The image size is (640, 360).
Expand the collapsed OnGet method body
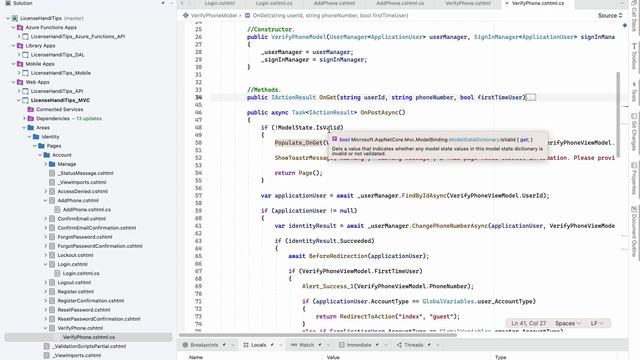pyautogui.click(x=531, y=98)
